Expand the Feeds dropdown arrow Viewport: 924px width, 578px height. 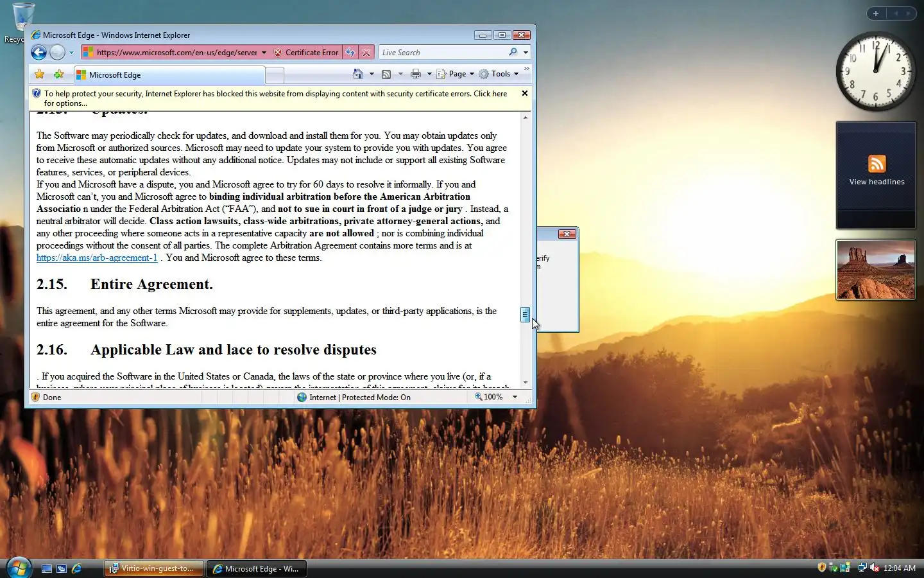[x=400, y=74]
